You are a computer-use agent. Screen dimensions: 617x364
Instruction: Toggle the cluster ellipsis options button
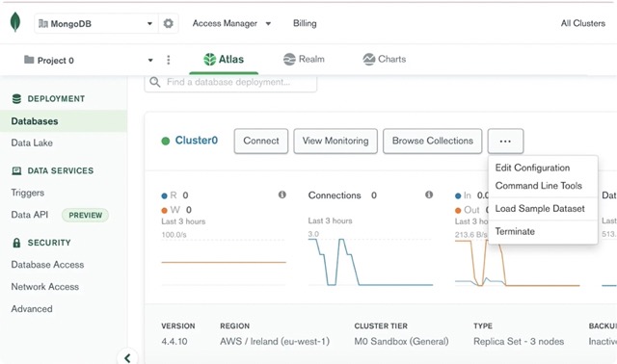[505, 141]
